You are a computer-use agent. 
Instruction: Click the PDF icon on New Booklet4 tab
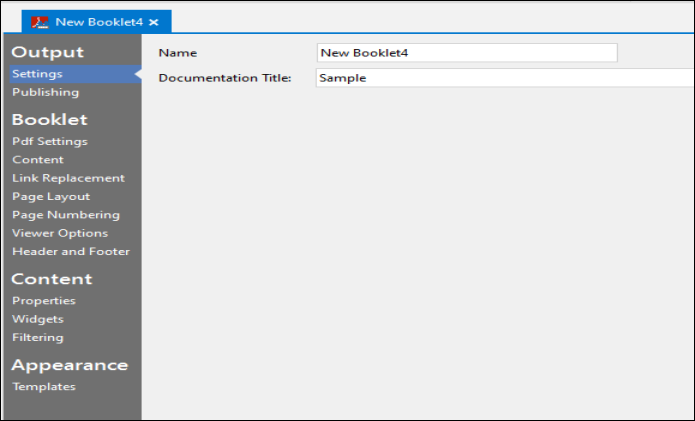[x=40, y=21]
